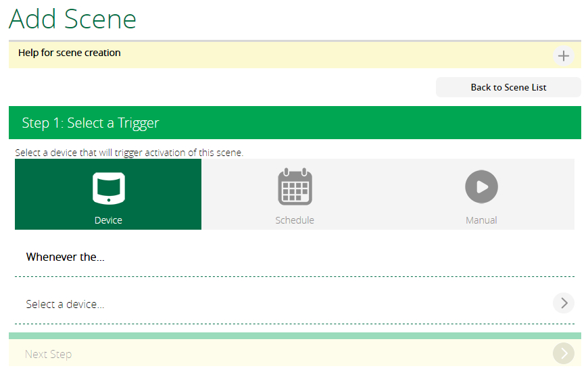Choose the Manual trigger label
Viewport: 588px width, 379px height.
click(481, 220)
